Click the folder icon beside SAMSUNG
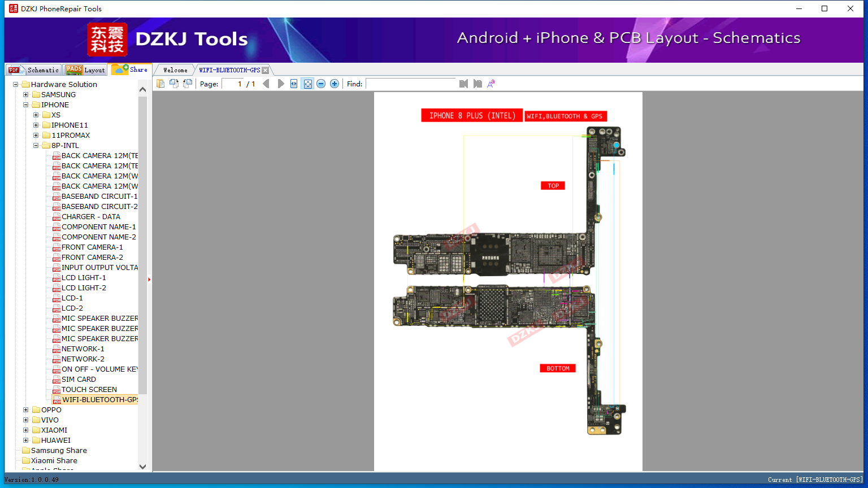Image resolution: width=868 pixels, height=488 pixels. click(x=36, y=95)
